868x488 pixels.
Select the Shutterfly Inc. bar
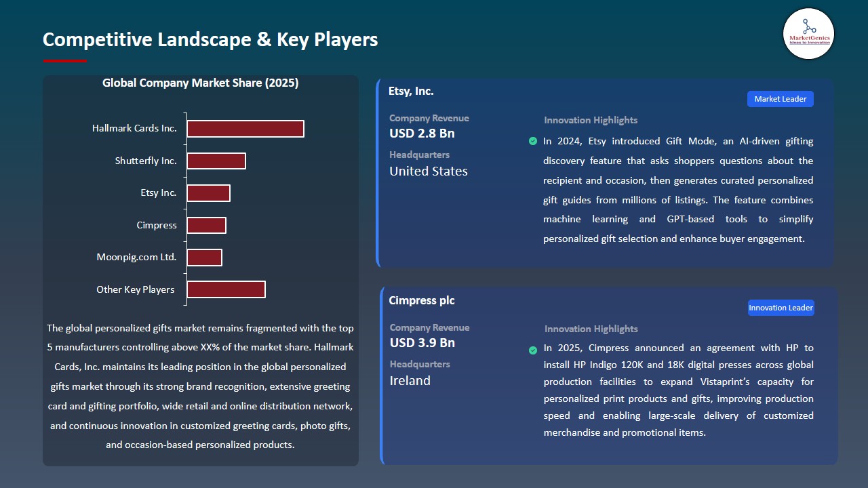pyautogui.click(x=216, y=161)
